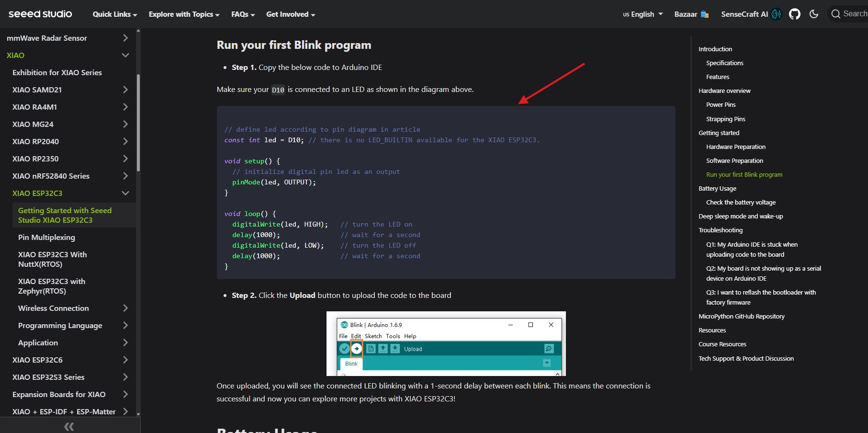Jump to Specifications section

pos(725,63)
